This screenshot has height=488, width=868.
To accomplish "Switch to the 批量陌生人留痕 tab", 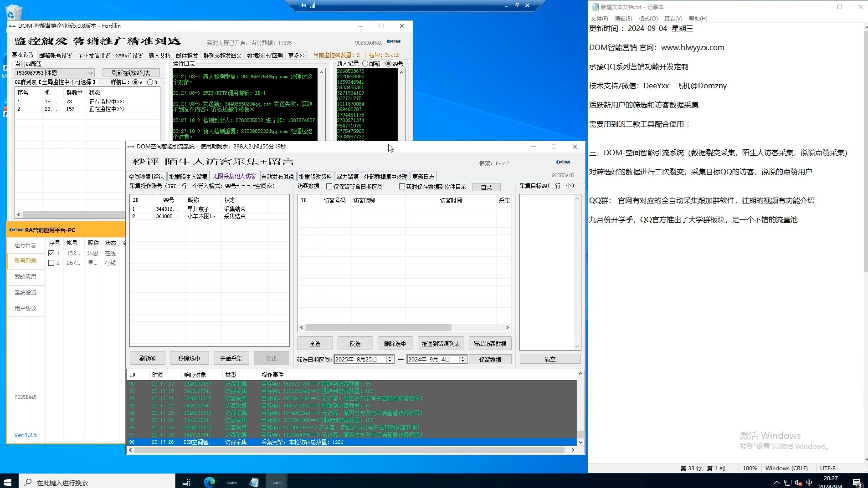I will [x=188, y=177].
